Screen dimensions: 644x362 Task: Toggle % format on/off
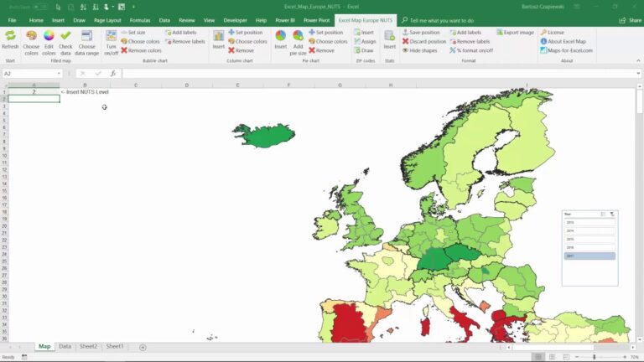click(x=471, y=50)
